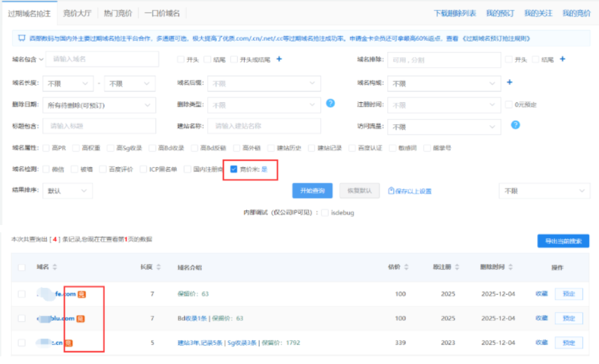Sort table by 原注册 column arrows

457,267
